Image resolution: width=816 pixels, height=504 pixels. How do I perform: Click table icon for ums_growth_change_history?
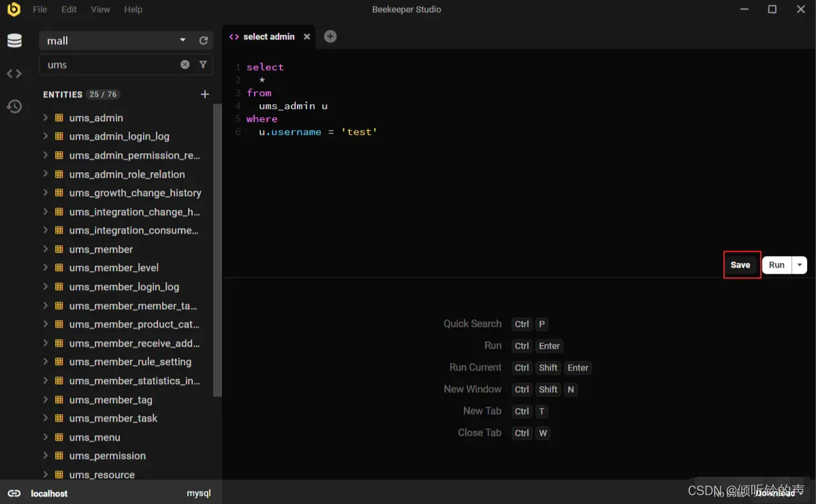(59, 193)
